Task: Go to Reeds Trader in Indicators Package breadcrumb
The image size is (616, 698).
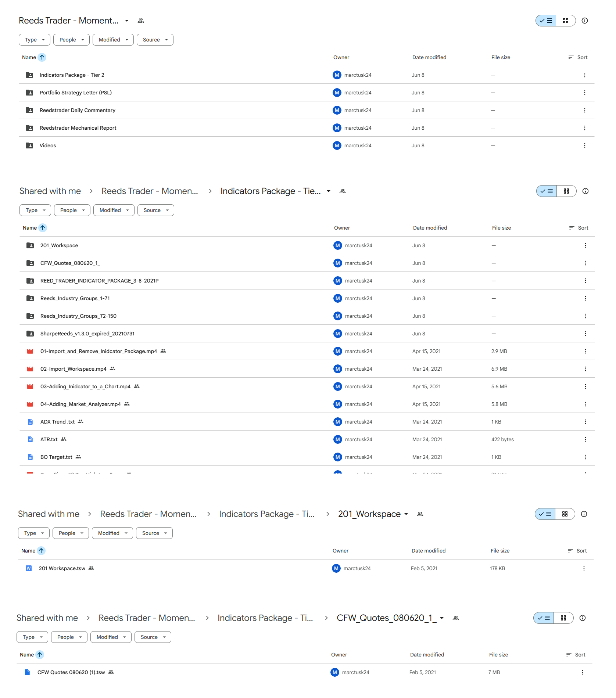Action: pyautogui.click(x=150, y=191)
